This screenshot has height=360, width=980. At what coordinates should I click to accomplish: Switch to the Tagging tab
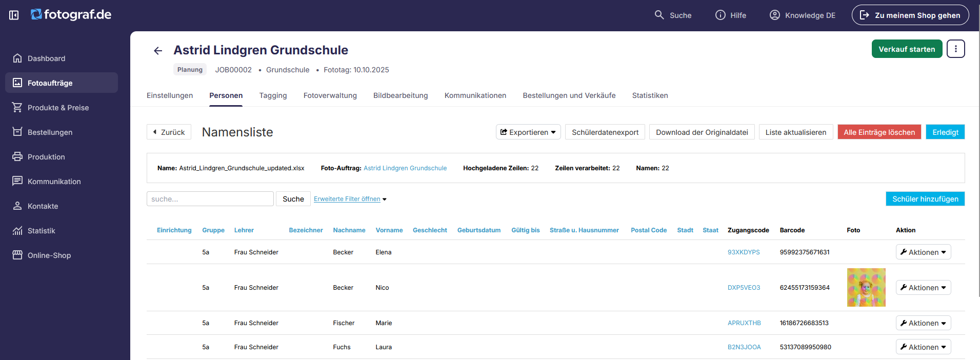point(273,95)
